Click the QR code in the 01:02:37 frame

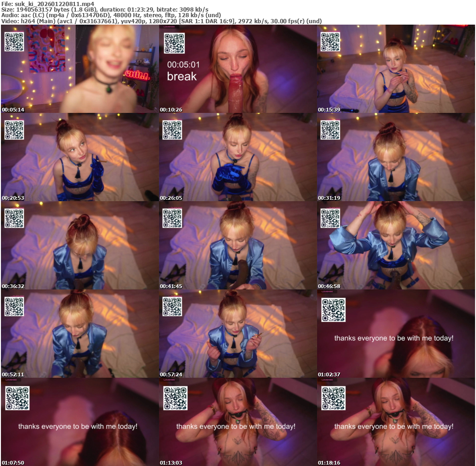[x=333, y=310]
